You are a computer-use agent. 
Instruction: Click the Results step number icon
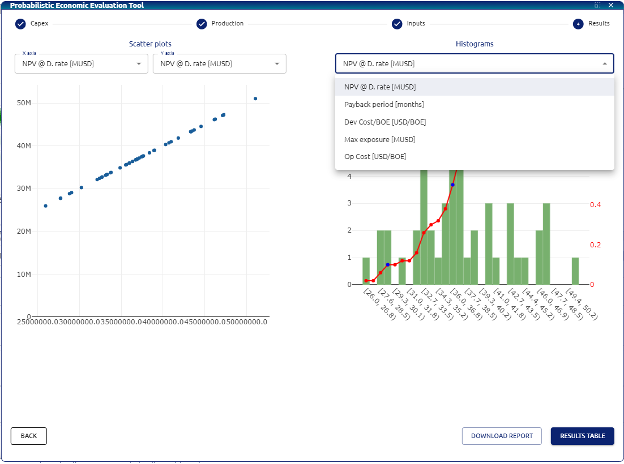[x=578, y=23]
